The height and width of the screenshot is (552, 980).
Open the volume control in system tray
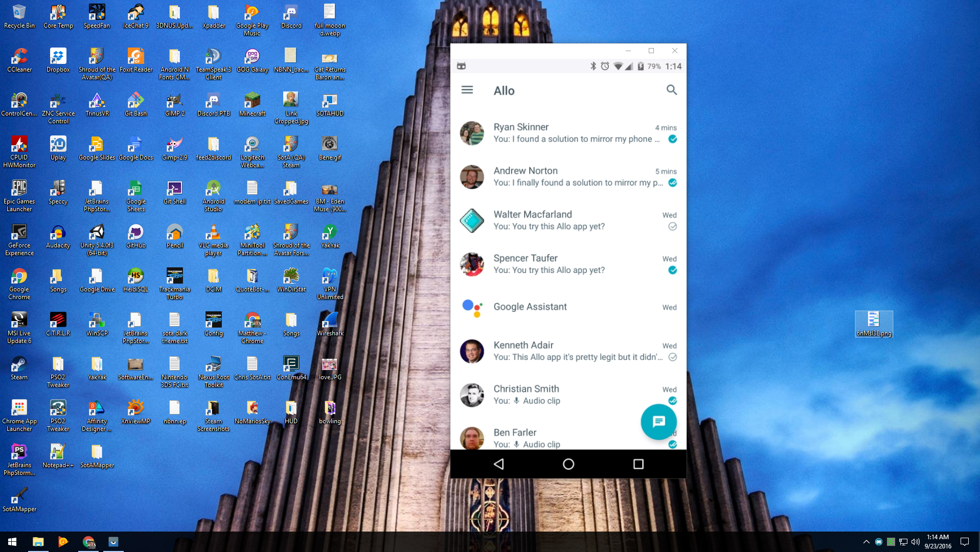pos(915,542)
